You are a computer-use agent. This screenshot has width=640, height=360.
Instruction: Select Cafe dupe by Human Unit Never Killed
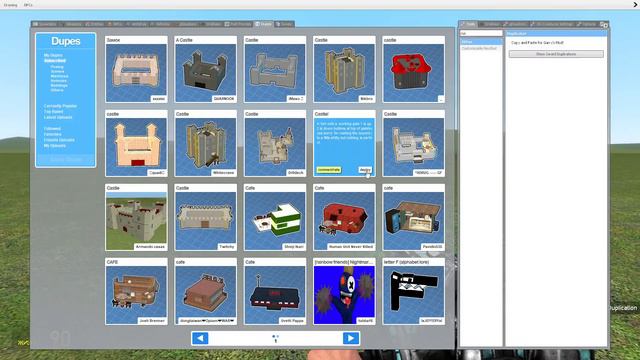(x=344, y=217)
